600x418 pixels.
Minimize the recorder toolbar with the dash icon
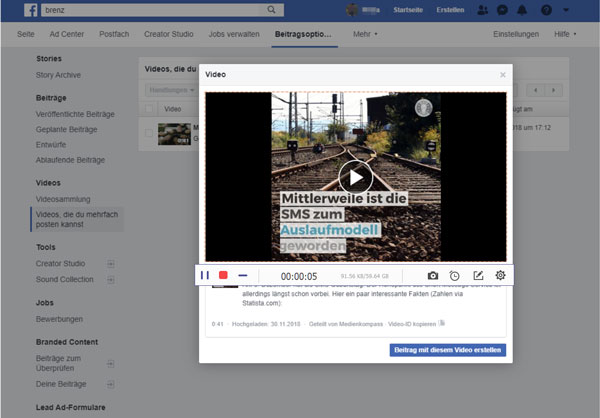pos(242,275)
